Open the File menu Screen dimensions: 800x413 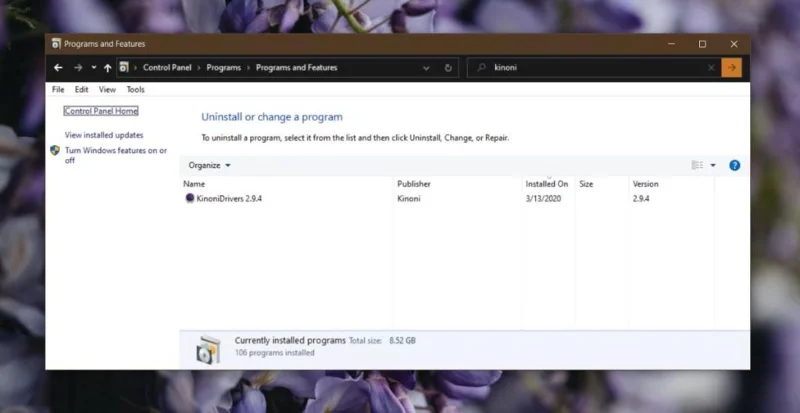[x=58, y=89]
